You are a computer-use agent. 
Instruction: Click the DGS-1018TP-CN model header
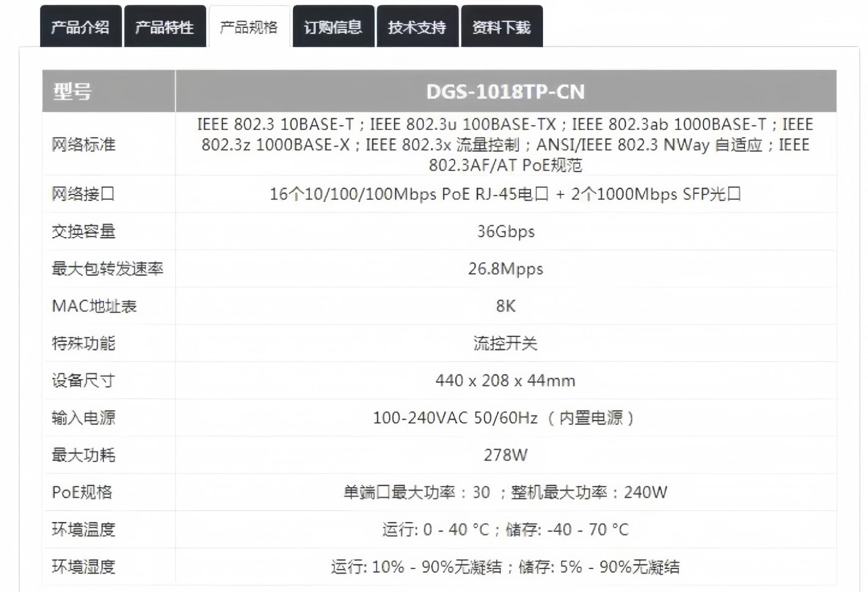505,92
